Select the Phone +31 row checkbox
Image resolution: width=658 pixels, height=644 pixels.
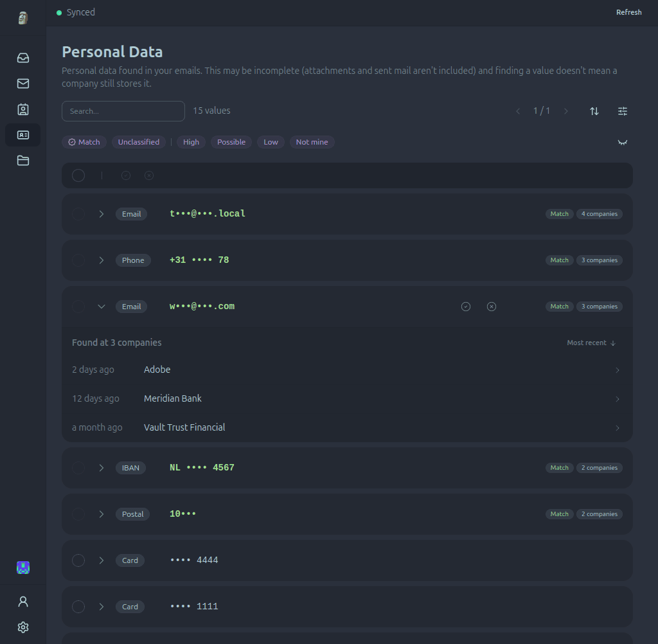click(x=78, y=260)
